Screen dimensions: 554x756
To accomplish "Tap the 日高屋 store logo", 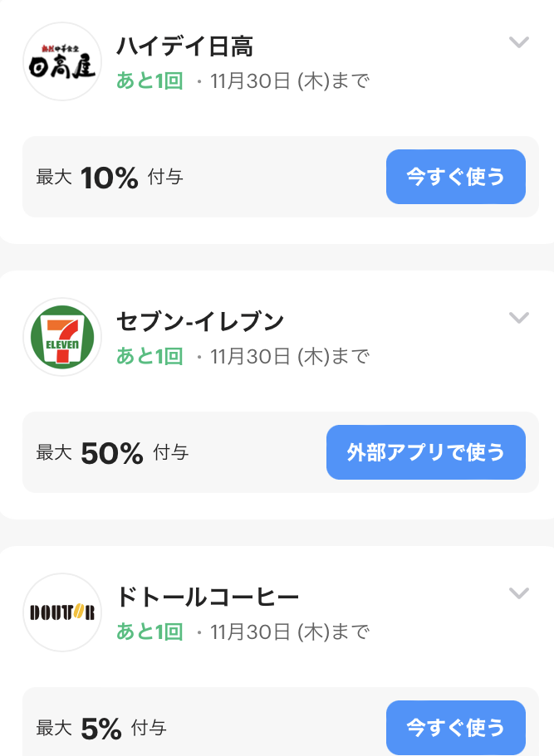I will [x=62, y=61].
